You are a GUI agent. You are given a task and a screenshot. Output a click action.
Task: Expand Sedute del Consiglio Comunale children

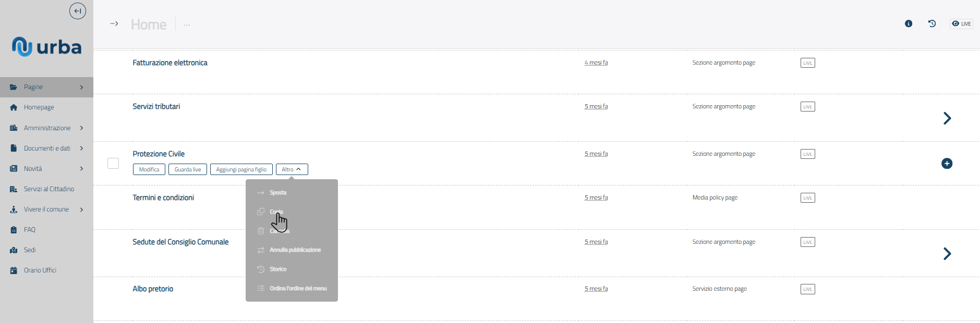[947, 254]
